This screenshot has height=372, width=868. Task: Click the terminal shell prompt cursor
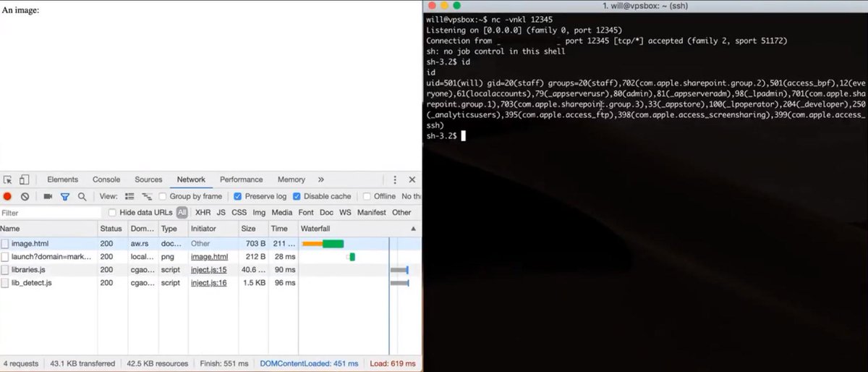464,136
